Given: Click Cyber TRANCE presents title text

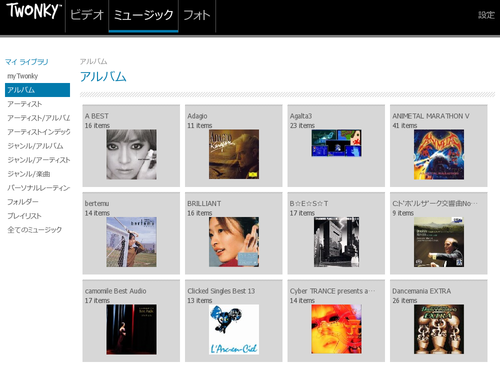Looking at the screenshot, I should 332,291.
